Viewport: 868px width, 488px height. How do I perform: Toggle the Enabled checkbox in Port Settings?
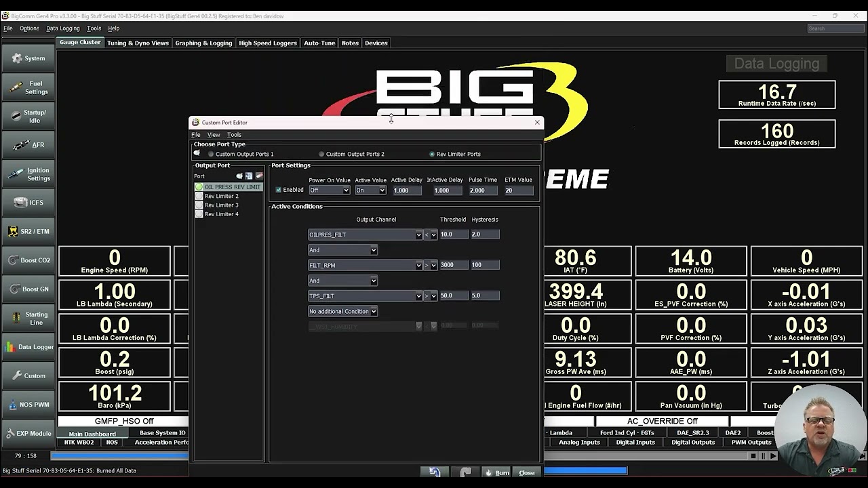pyautogui.click(x=278, y=190)
